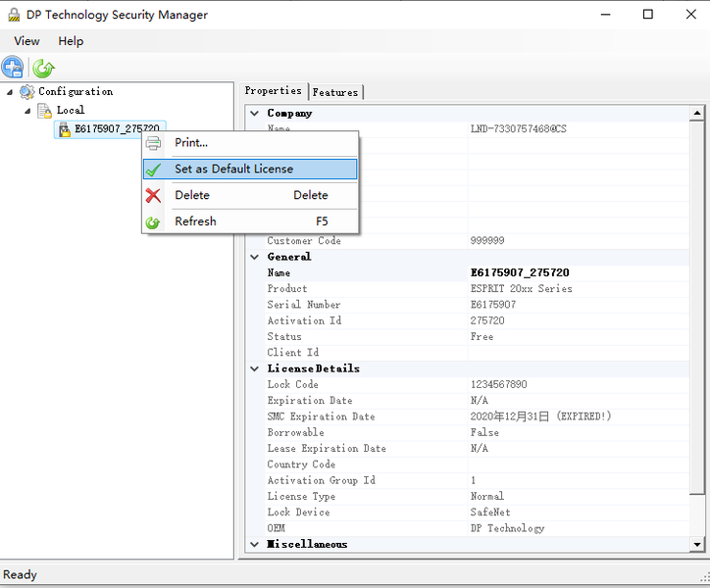Click the Status value Free
The image size is (710, 588).
pos(482,337)
